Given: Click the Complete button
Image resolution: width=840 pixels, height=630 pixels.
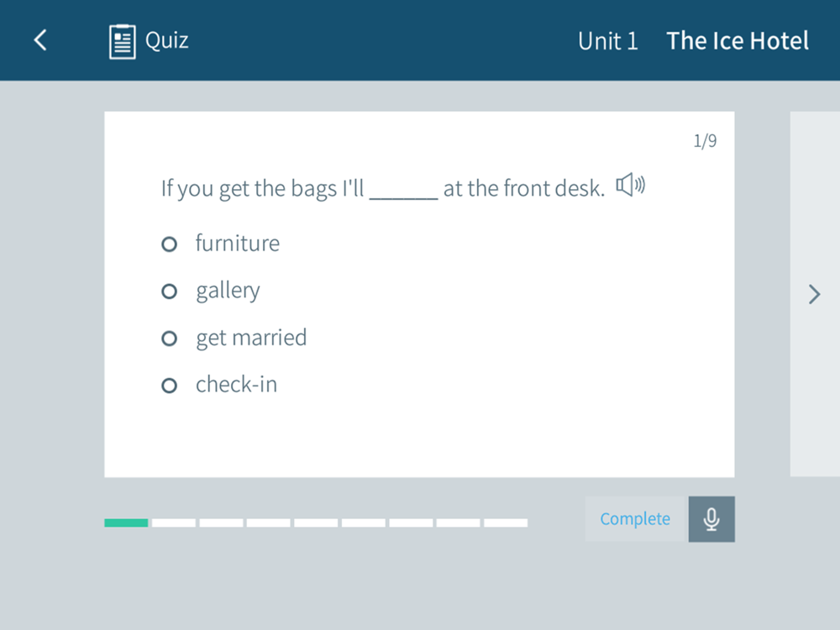Looking at the screenshot, I should coord(636,519).
